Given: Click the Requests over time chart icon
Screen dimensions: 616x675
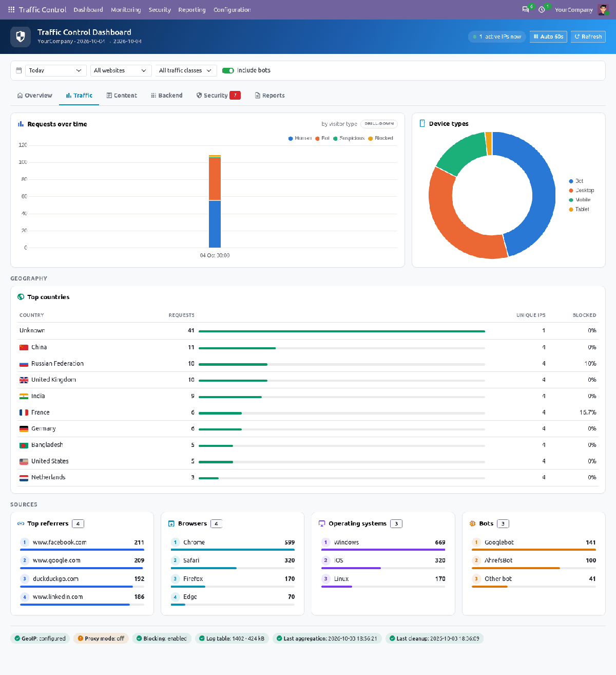Looking at the screenshot, I should tap(21, 124).
